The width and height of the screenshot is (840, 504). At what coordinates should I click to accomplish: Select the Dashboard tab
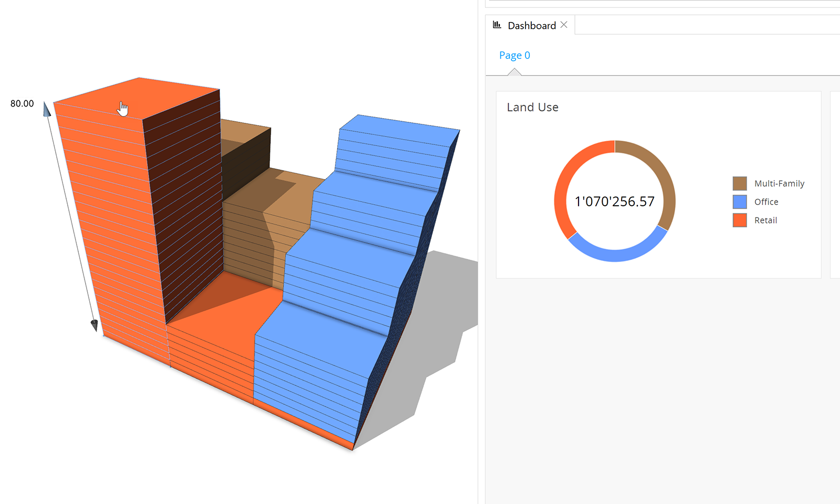(x=531, y=26)
